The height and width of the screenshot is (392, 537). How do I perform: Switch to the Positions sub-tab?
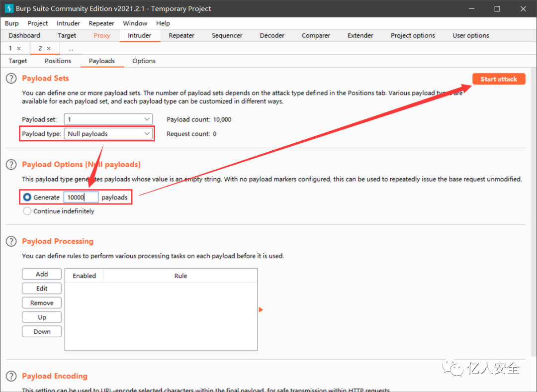(58, 61)
